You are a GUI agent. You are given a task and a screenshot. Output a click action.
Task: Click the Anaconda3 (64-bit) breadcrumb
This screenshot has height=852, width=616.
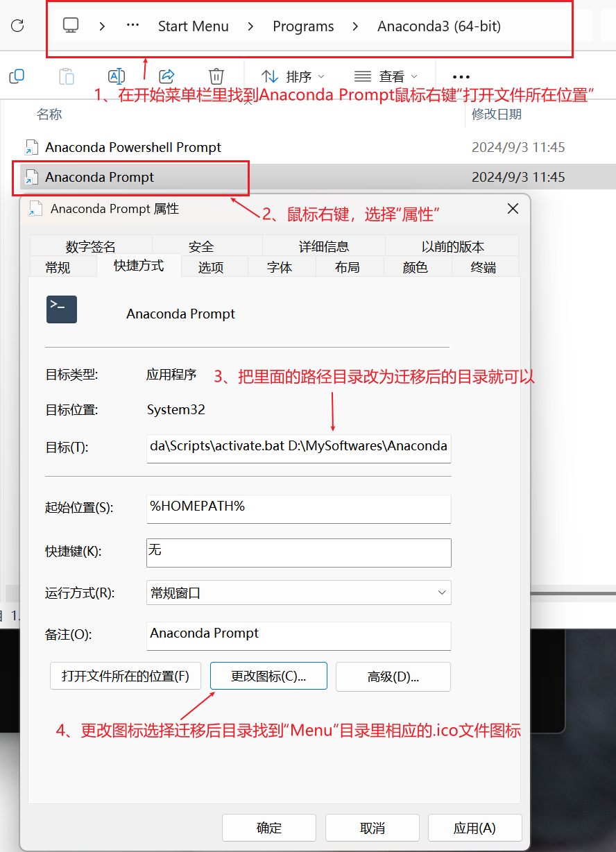click(x=439, y=26)
